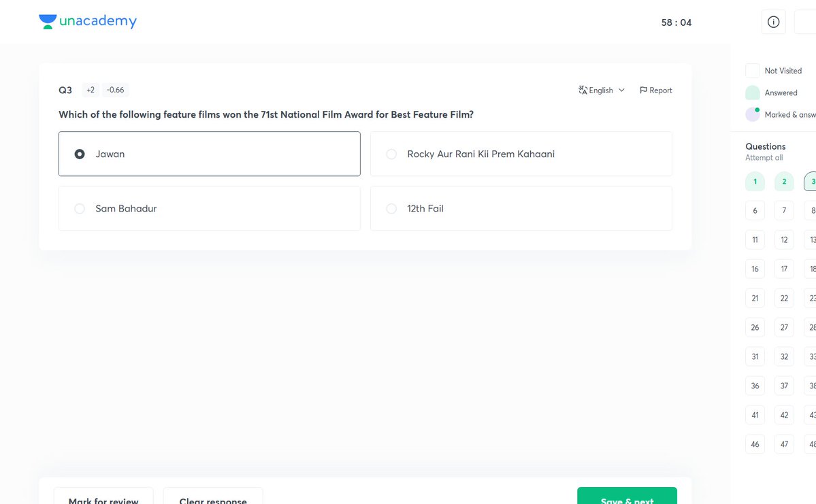The image size is (816, 504).
Task: Click the Not Visited legend box
Action: tap(753, 71)
